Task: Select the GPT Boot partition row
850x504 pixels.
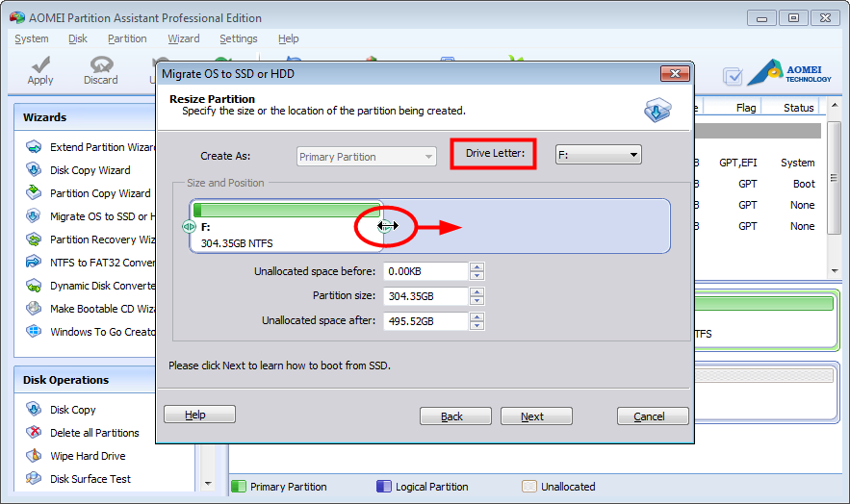Action: click(759, 184)
